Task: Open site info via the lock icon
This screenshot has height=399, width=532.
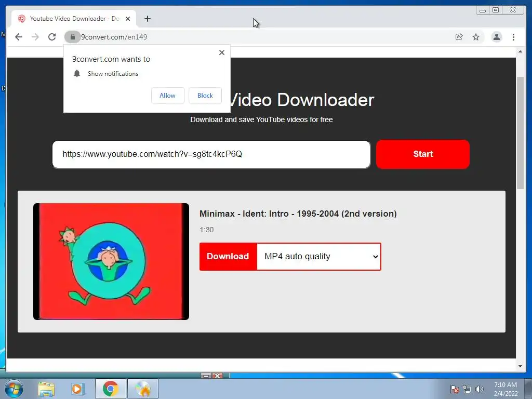Action: (72, 37)
